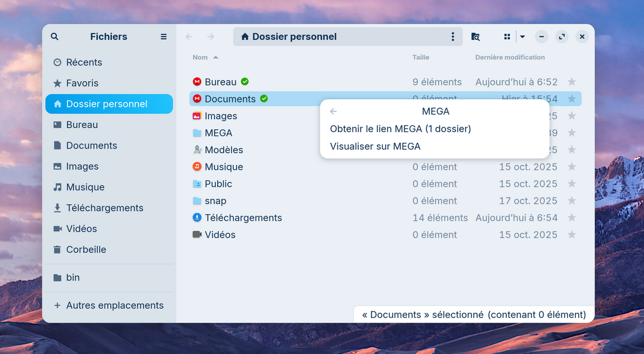Switch to grid view with grid icon
This screenshot has width=644, height=354.
click(x=507, y=37)
